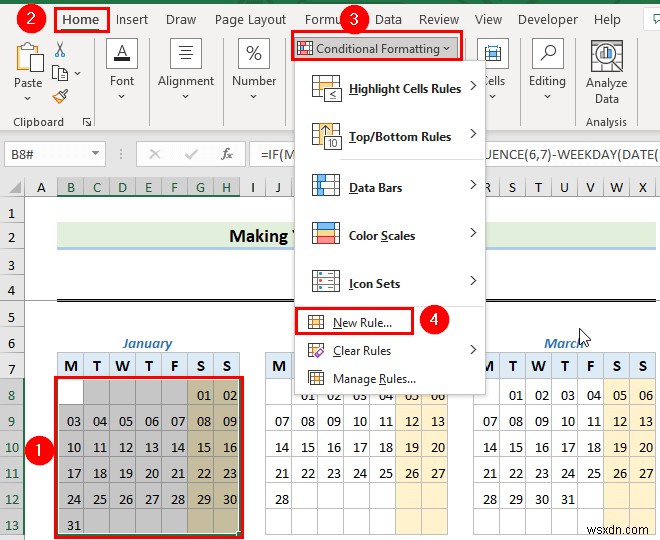Open the View tab

click(488, 20)
